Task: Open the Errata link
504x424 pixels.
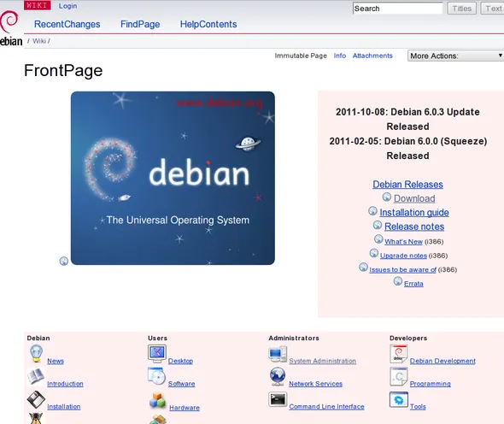Action: (413, 284)
